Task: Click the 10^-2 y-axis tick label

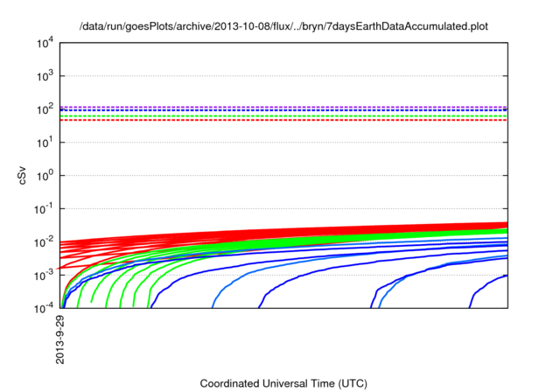Action: pyautogui.click(x=43, y=241)
